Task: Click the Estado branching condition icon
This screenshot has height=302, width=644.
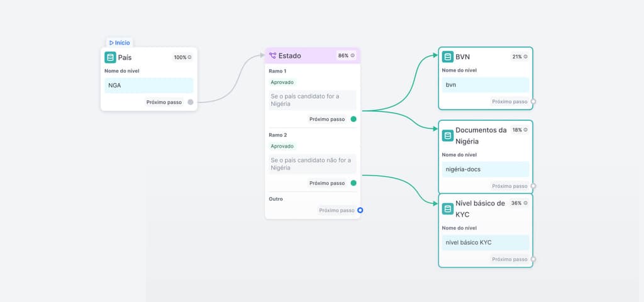Action: pyautogui.click(x=273, y=55)
